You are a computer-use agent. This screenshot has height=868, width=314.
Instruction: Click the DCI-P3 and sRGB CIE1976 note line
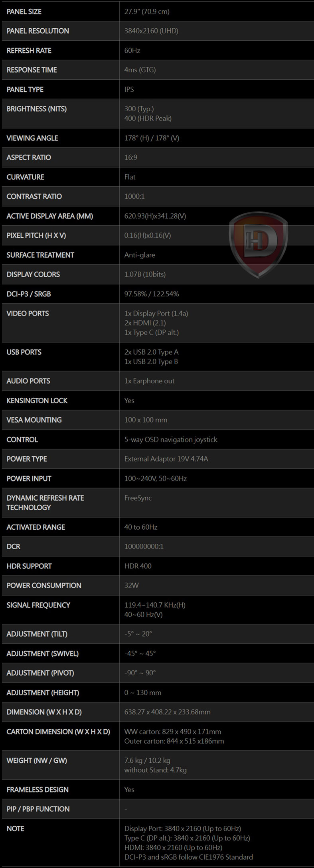(x=188, y=857)
